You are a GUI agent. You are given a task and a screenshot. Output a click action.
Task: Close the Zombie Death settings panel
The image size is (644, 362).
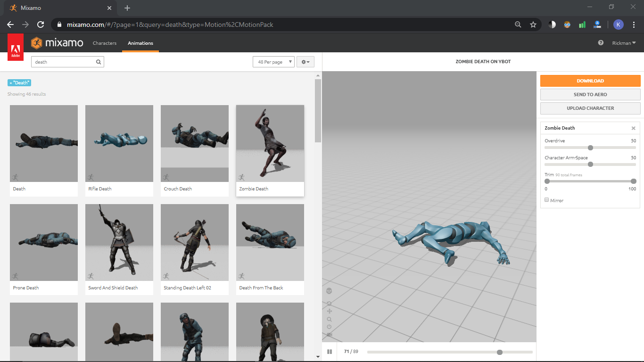[633, 128]
